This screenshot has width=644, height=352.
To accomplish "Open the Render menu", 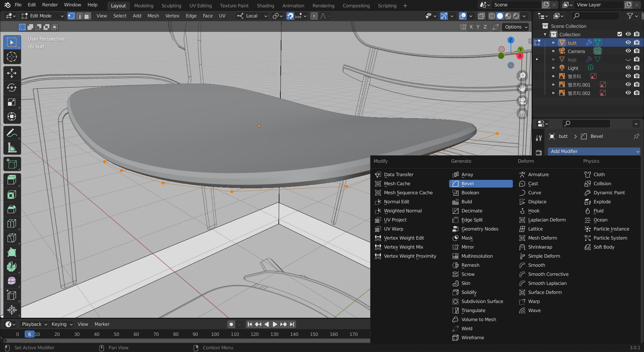I will (50, 5).
